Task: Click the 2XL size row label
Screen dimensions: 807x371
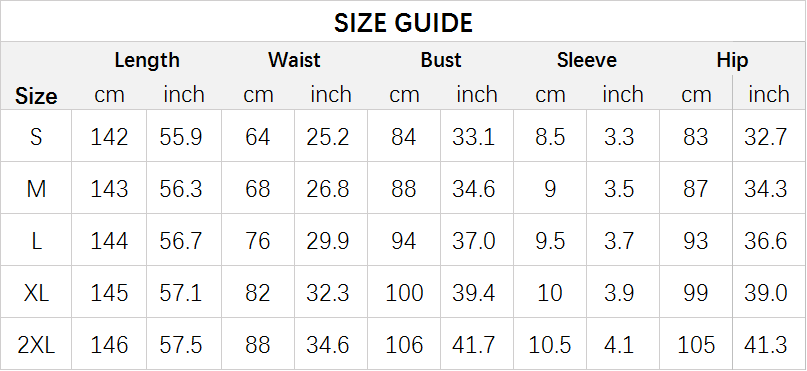Action: pos(36,345)
